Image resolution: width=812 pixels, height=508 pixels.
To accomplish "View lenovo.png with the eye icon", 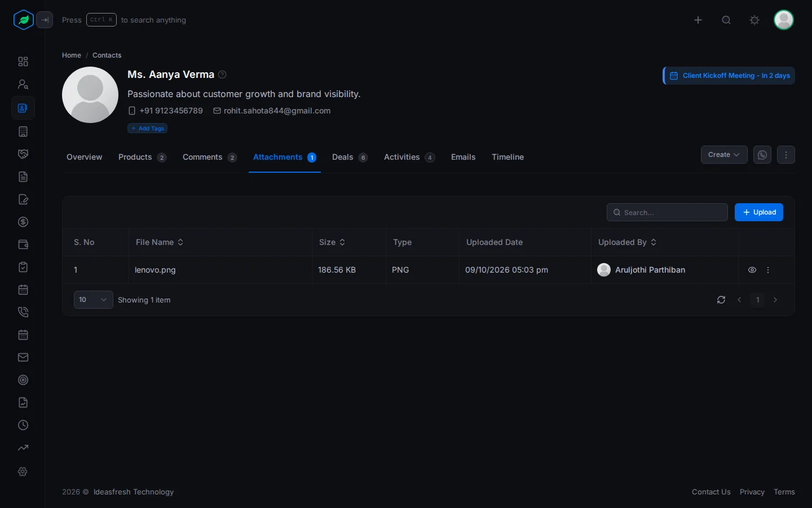I will point(752,270).
